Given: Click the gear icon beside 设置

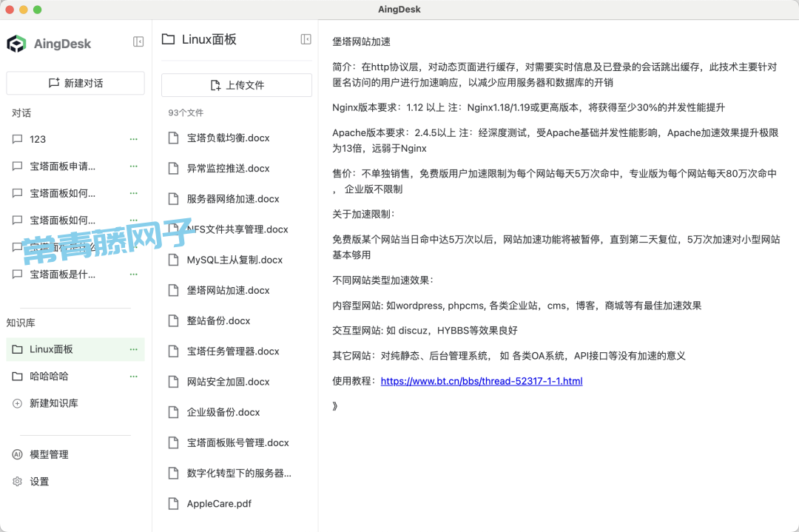Looking at the screenshot, I should point(17,482).
